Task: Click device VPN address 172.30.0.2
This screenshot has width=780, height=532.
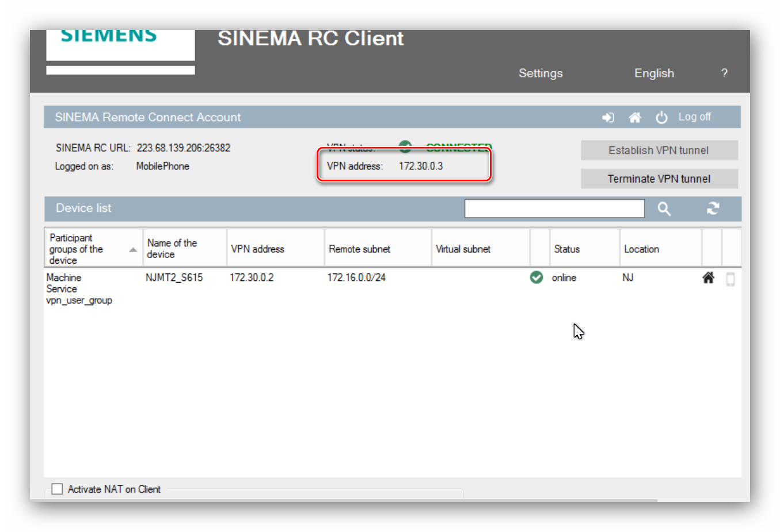Action: tap(252, 278)
